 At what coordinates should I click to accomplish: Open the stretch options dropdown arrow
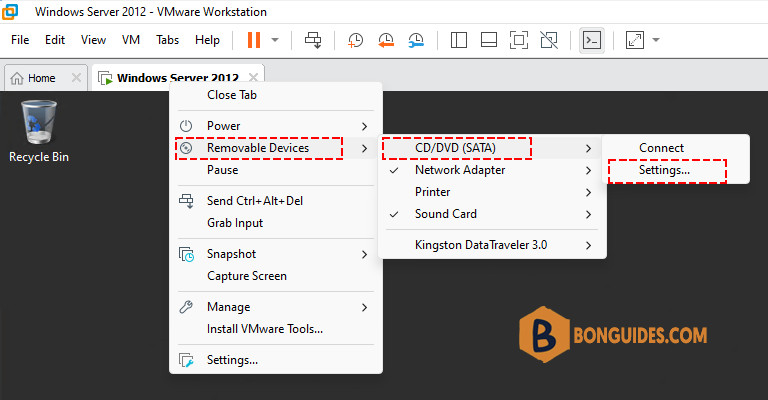tap(656, 40)
